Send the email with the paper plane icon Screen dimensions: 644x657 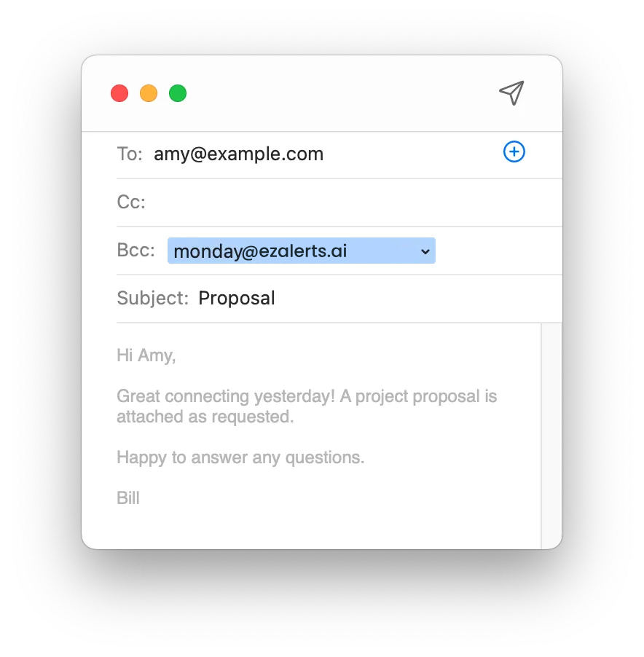(x=511, y=93)
